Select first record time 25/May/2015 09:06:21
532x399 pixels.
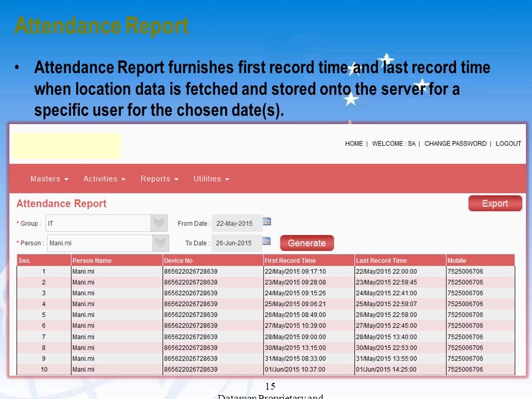tap(295, 304)
